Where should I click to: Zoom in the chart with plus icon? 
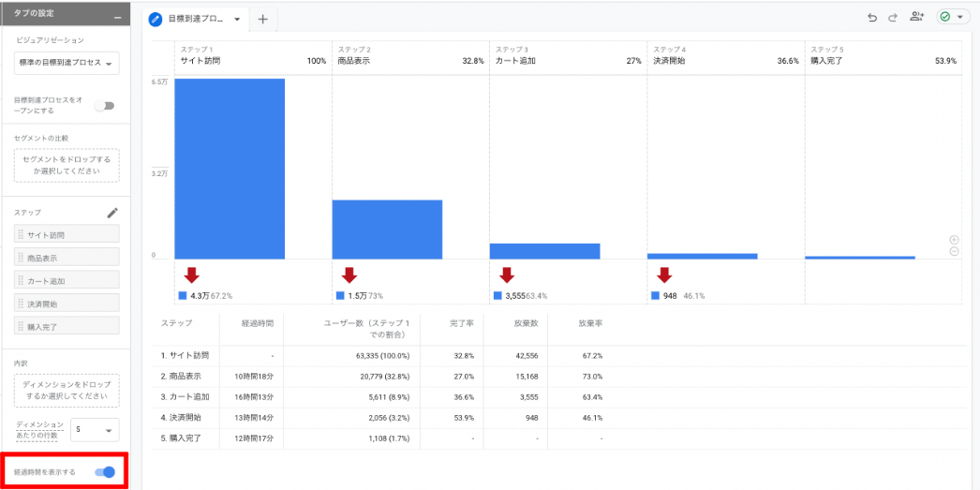pyautogui.click(x=954, y=240)
